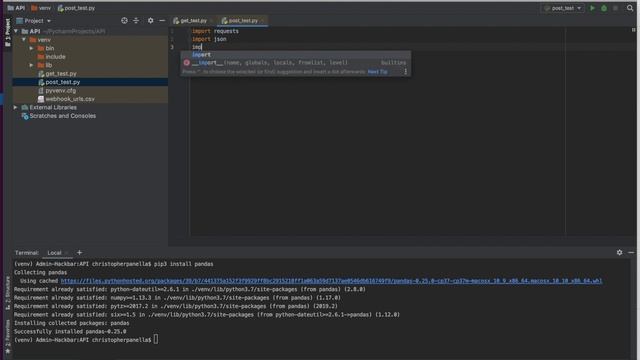Open the pythonhosted pandas wheel link
Viewport: 640px width, 360px height.
(331, 281)
